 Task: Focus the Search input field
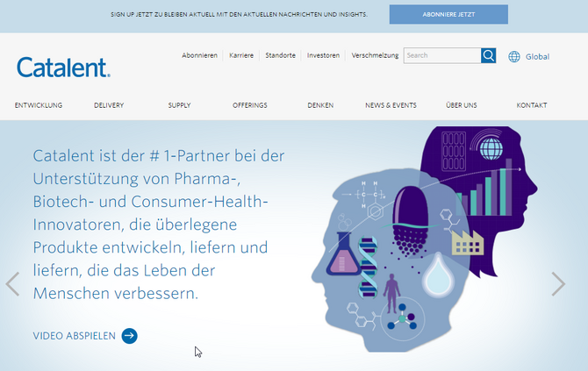441,55
